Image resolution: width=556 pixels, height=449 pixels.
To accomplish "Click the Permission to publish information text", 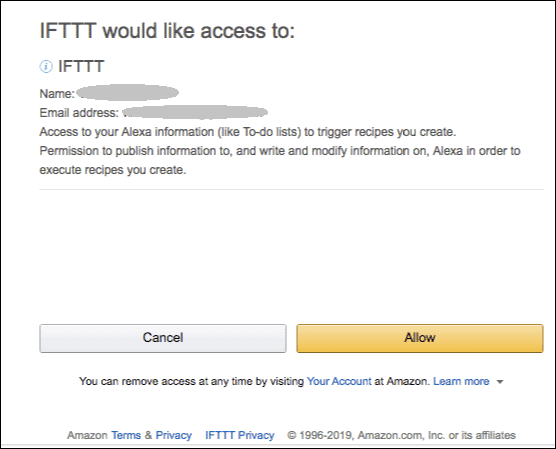I will point(280,151).
